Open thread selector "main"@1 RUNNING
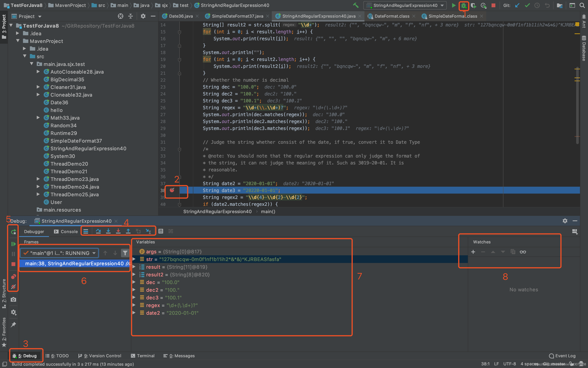 pos(60,253)
